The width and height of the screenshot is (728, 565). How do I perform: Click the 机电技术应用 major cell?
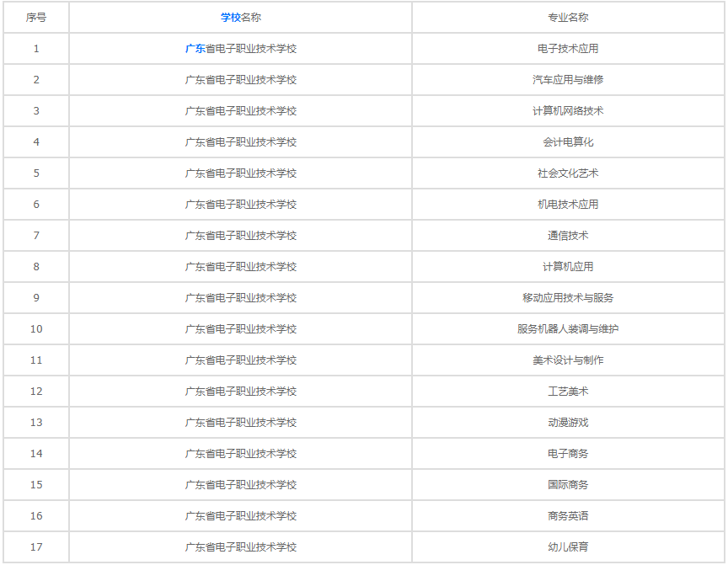click(x=567, y=205)
